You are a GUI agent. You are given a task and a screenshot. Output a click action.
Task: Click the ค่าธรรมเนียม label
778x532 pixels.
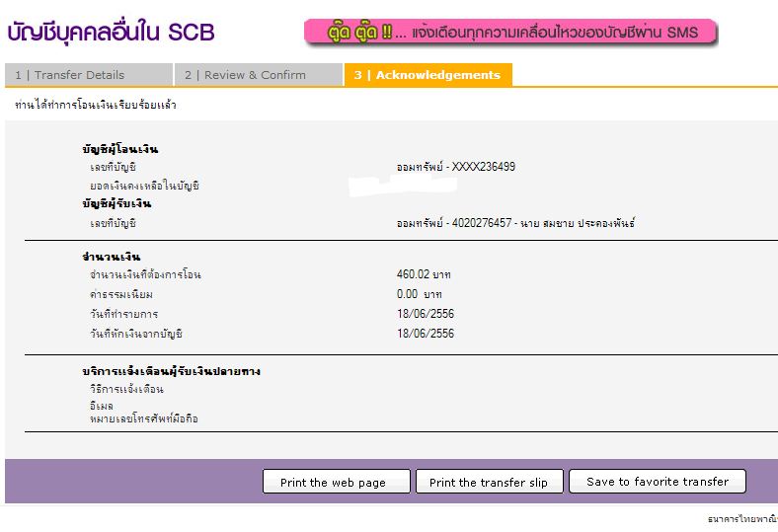(x=121, y=294)
